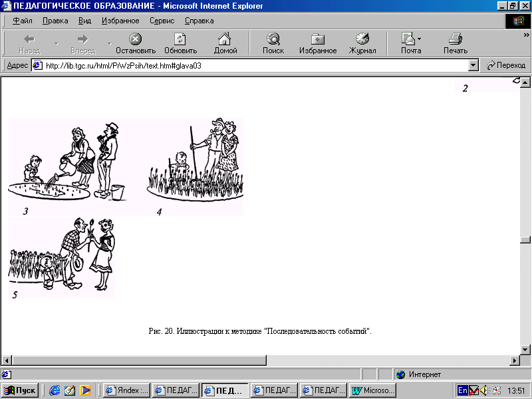Open the address bar dropdown list
The width and height of the screenshot is (532, 399).
[x=473, y=65]
